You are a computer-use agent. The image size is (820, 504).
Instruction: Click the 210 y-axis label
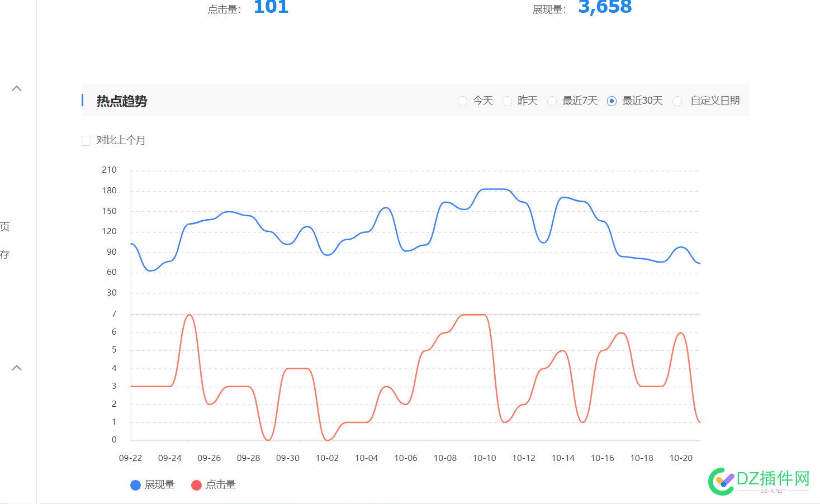tap(109, 170)
